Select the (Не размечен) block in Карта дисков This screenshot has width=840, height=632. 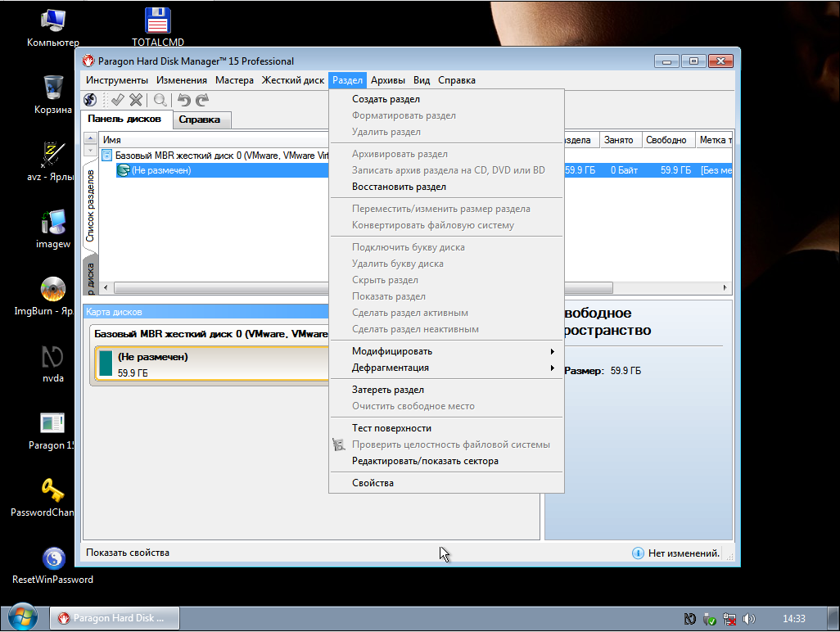212,364
